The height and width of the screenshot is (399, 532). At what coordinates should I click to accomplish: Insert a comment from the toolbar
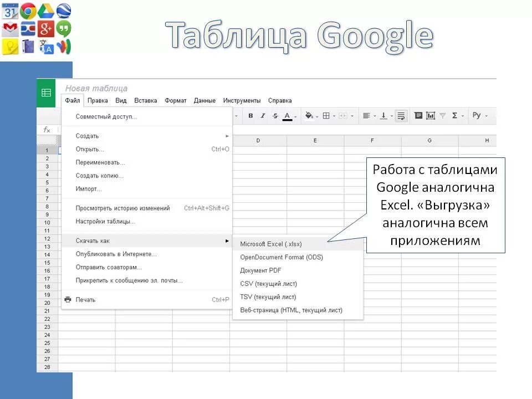pyautogui.click(x=418, y=116)
